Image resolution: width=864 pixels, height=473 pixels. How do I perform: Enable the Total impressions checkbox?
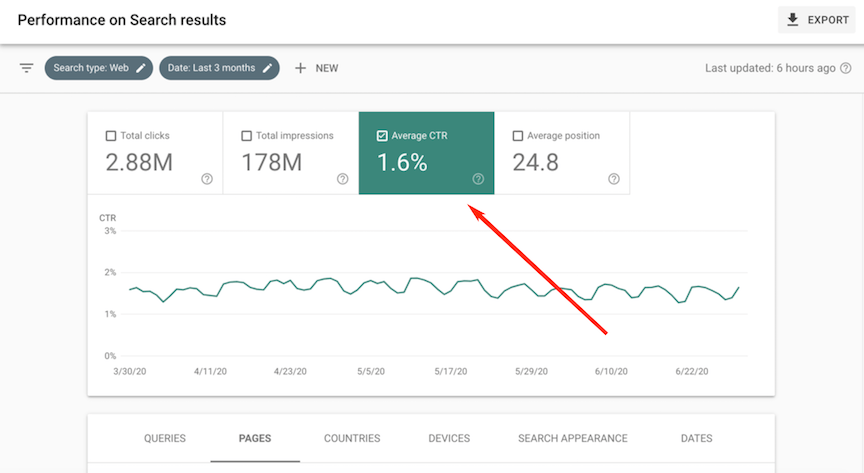247,136
